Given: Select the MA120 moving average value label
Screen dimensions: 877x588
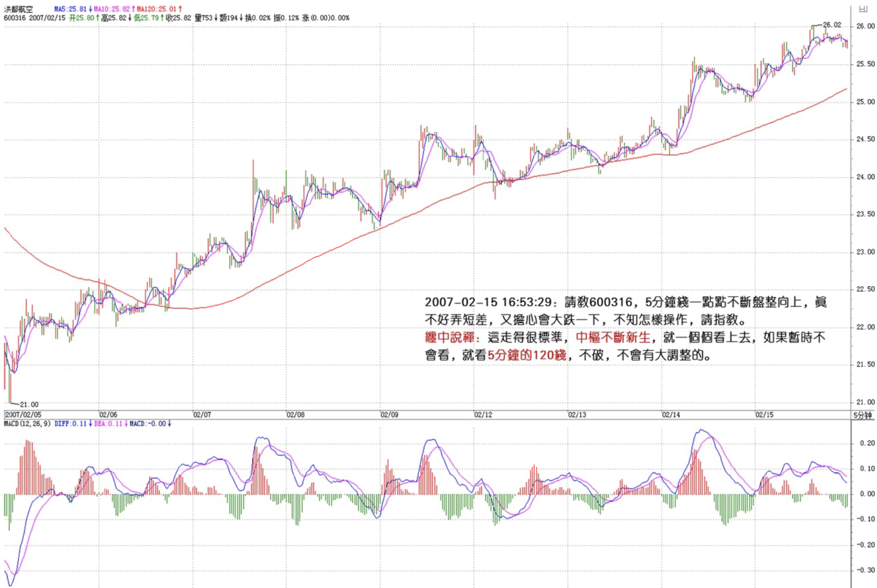Looking at the screenshot, I should coord(159,9).
